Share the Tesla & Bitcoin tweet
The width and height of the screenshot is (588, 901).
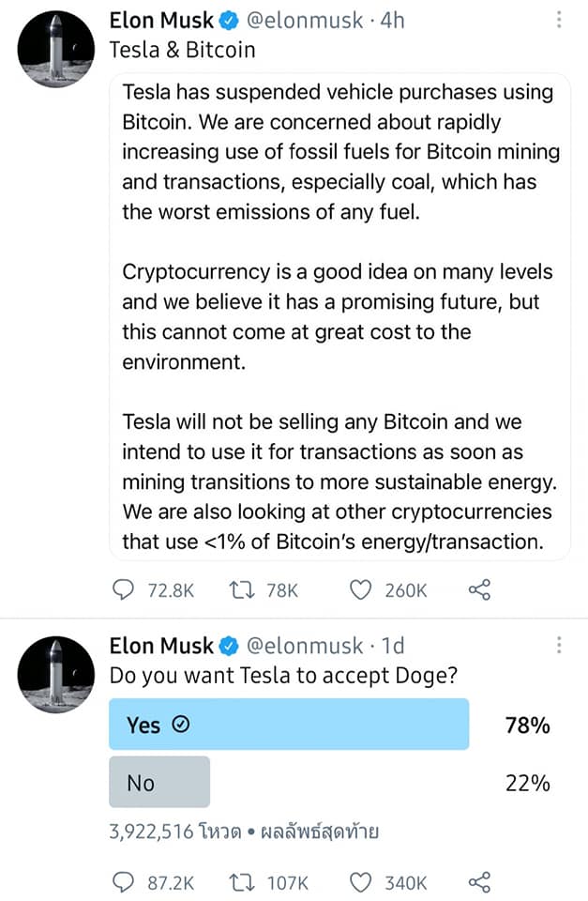click(479, 590)
